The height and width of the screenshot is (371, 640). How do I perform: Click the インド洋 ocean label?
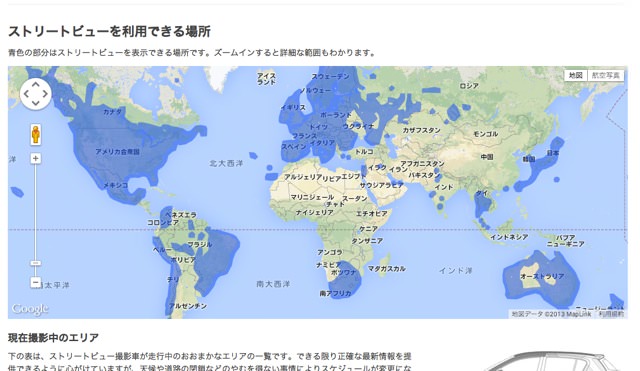(456, 271)
